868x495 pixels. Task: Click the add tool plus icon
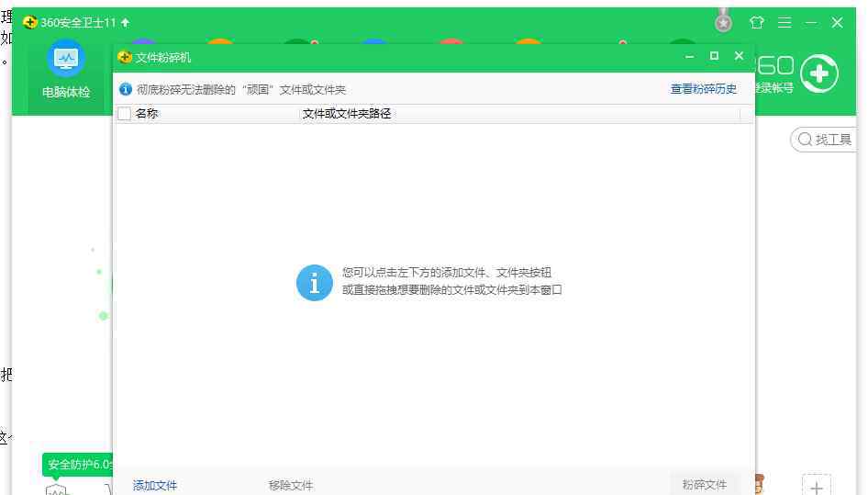[x=816, y=486]
